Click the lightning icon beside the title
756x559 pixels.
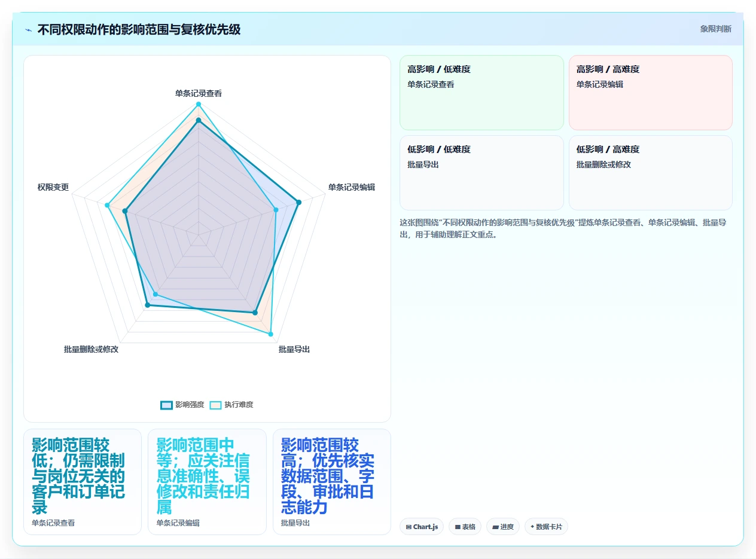pos(28,30)
